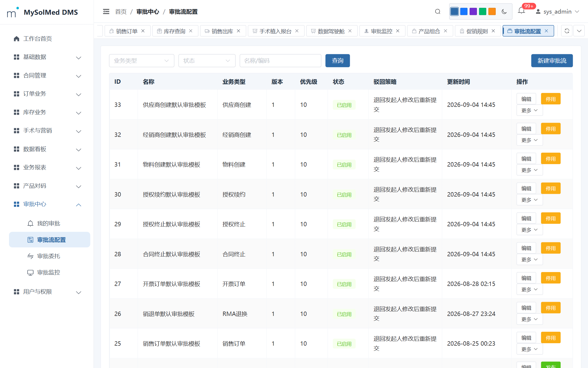Open the 状态 filter dropdown

pos(207,61)
